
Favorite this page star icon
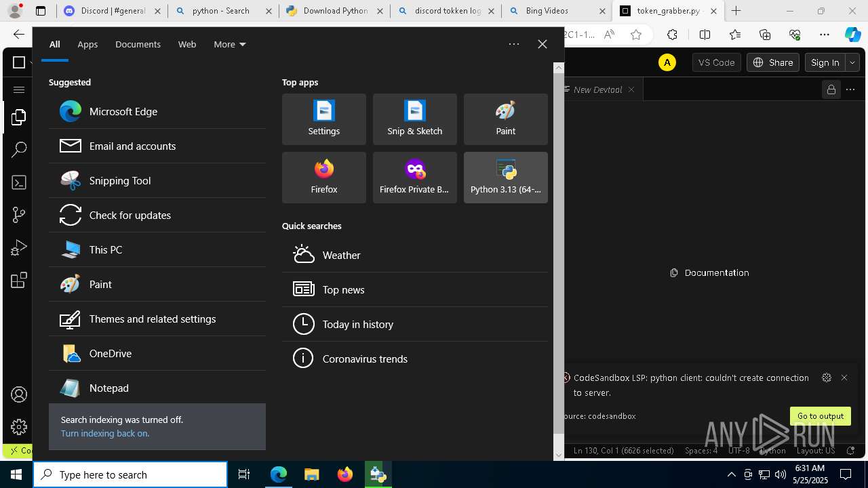[636, 35]
